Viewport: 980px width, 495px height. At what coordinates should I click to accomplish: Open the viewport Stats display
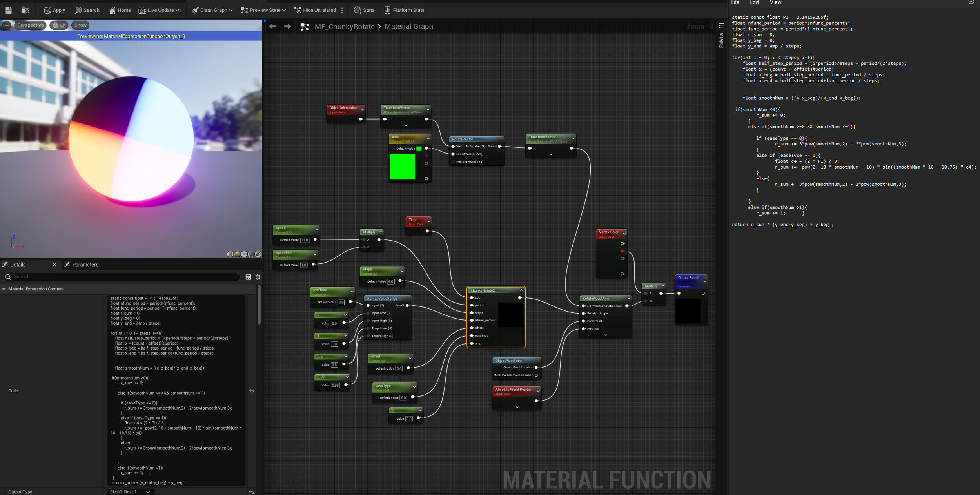click(364, 10)
